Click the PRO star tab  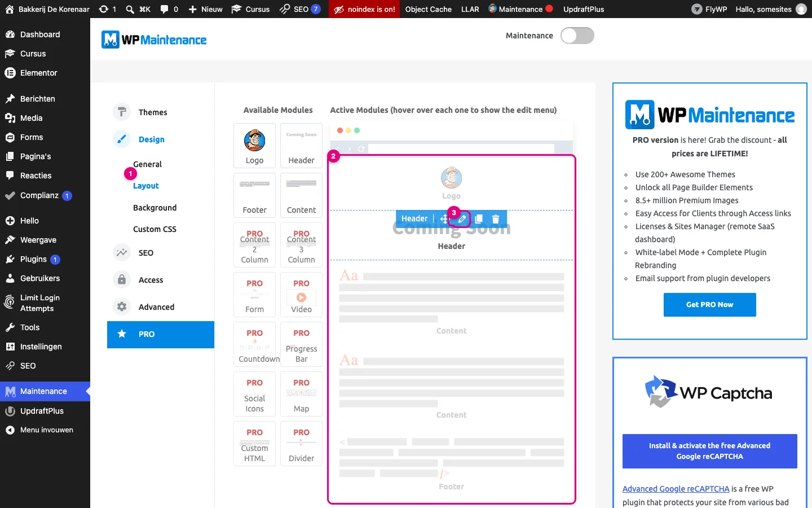click(x=161, y=334)
